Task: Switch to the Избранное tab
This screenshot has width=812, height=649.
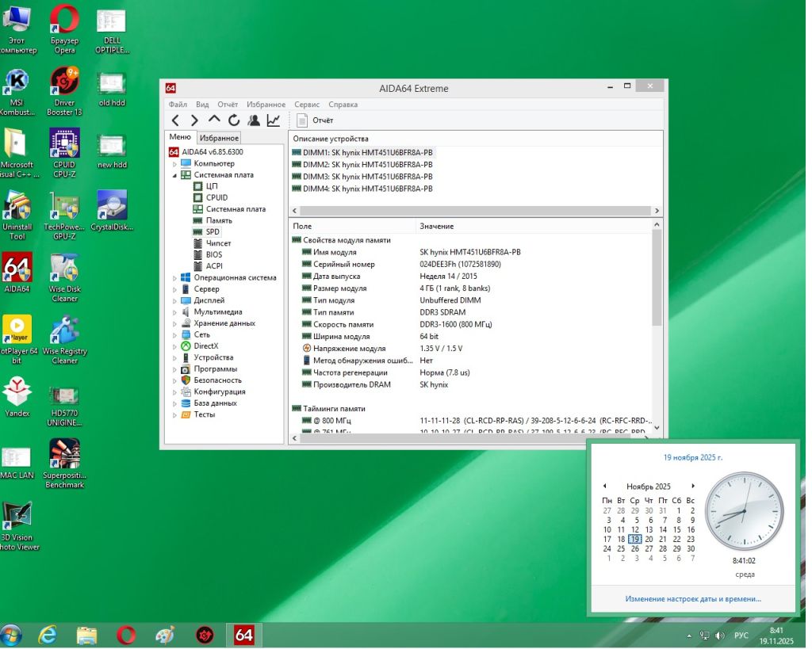Action: pyautogui.click(x=219, y=138)
